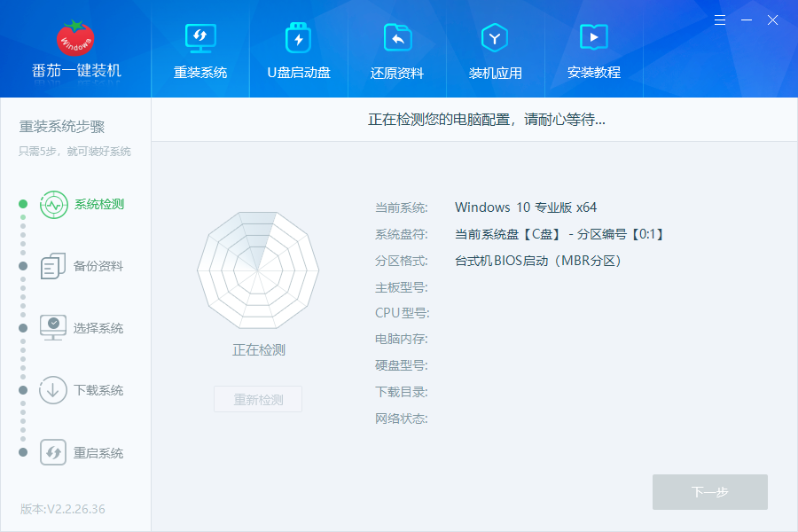Select the 系统检测 step label
Image resolution: width=798 pixels, height=532 pixels.
tap(99, 205)
